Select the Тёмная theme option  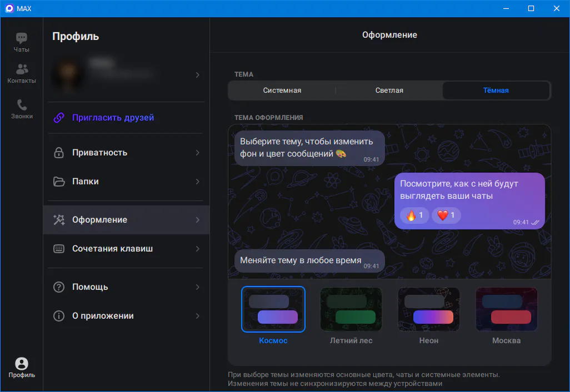496,91
